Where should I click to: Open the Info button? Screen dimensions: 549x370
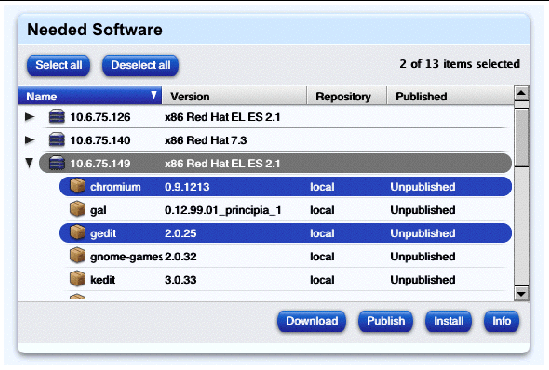click(x=501, y=321)
